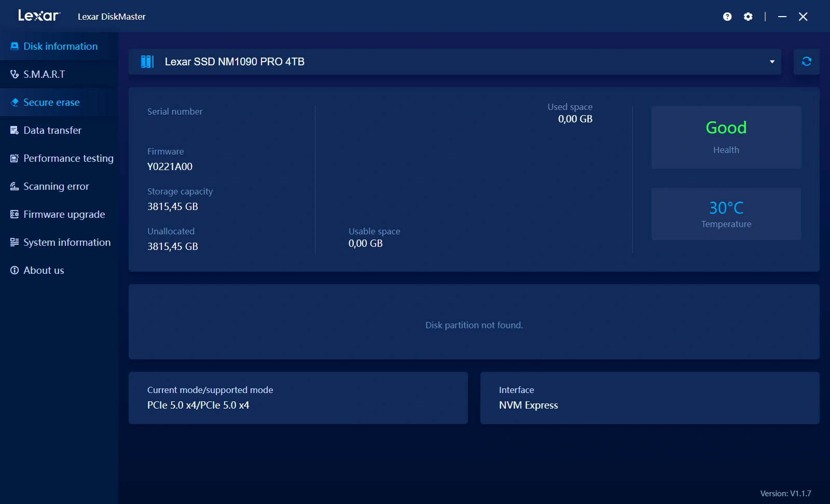Open About us page
This screenshot has height=504, width=830.
coord(59,270)
